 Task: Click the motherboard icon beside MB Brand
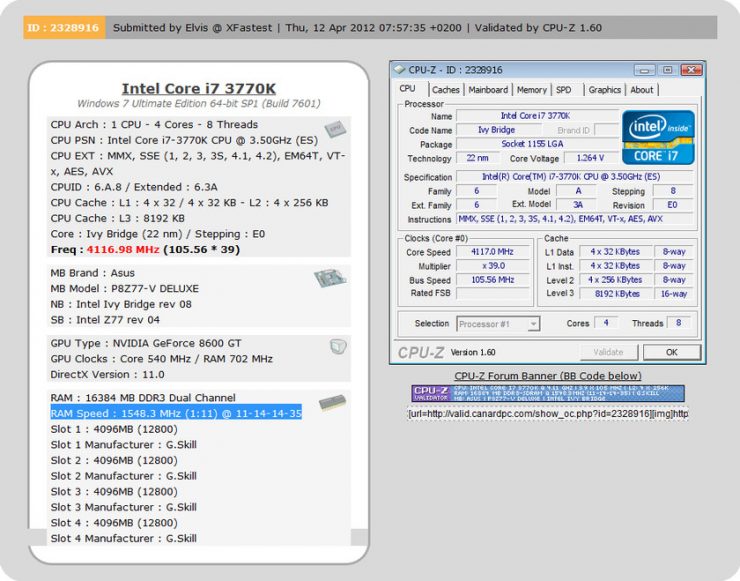point(329,278)
